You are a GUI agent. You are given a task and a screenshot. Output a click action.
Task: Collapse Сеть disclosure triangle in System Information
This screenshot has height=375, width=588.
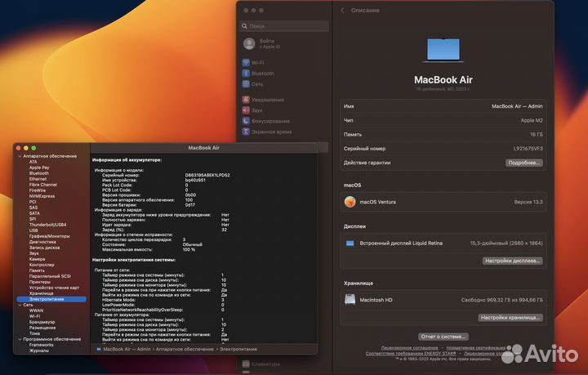click(x=20, y=305)
